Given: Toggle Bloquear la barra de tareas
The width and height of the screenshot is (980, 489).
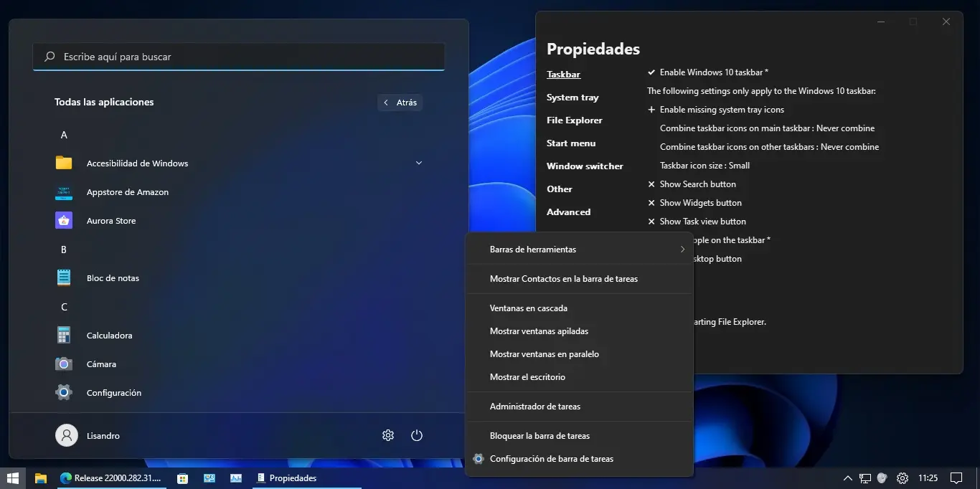Looking at the screenshot, I should point(579,436).
